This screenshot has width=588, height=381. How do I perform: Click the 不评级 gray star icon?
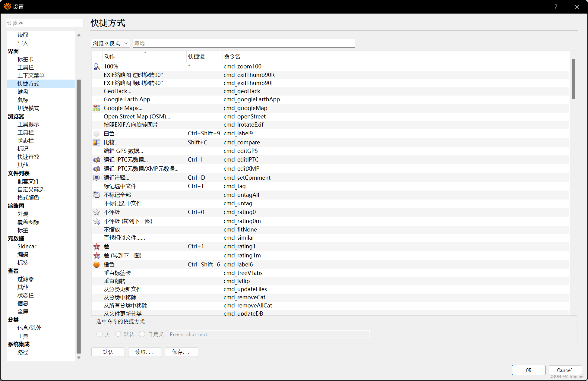pos(96,212)
